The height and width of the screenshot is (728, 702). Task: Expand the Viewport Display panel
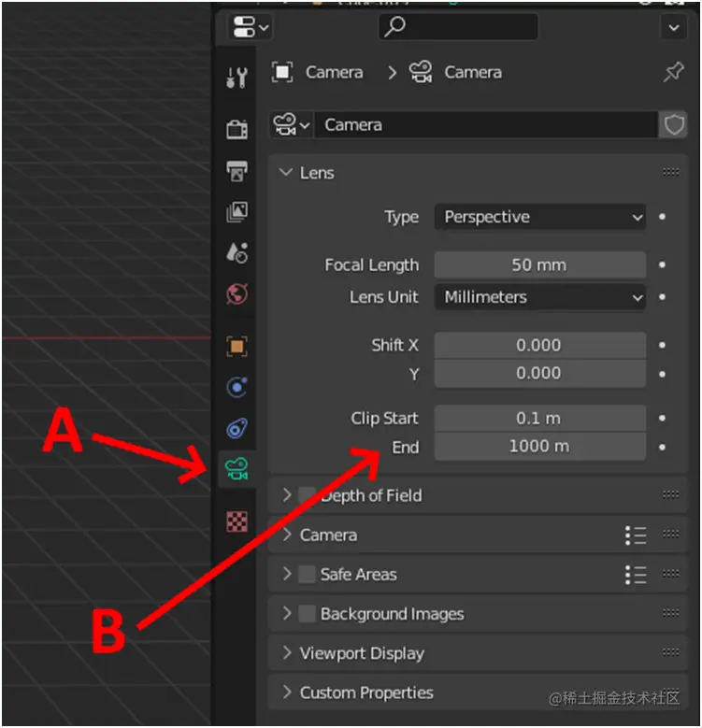click(x=287, y=653)
